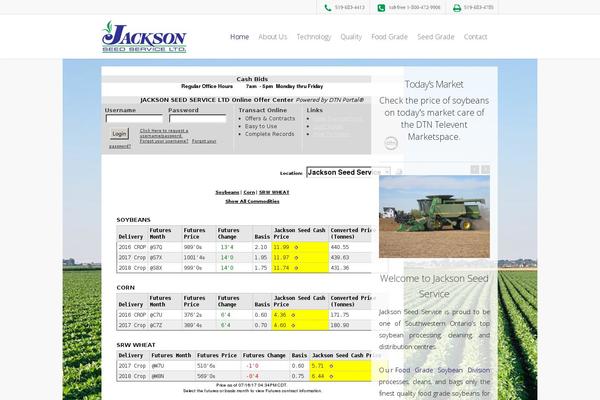Click soybean converted price 440.55
The height and width of the screenshot is (400, 600).
[340, 247]
